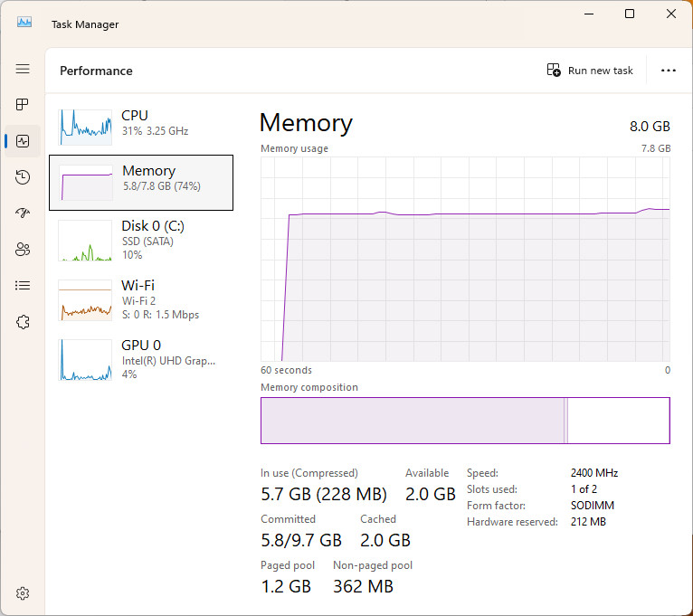Click the Memory usage label

[x=294, y=149]
